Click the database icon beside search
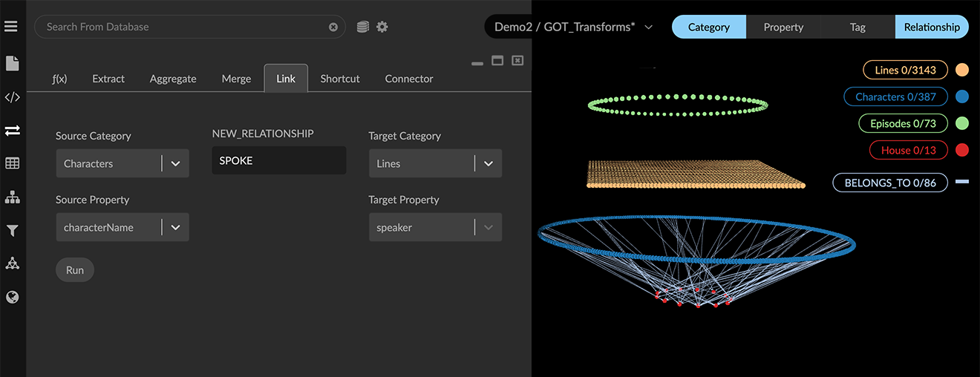 point(362,27)
